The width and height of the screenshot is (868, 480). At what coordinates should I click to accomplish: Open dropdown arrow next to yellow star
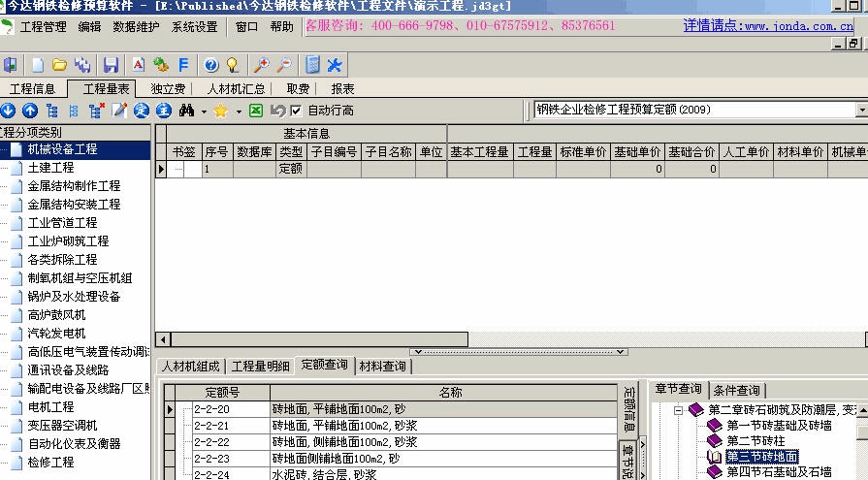pos(239,112)
